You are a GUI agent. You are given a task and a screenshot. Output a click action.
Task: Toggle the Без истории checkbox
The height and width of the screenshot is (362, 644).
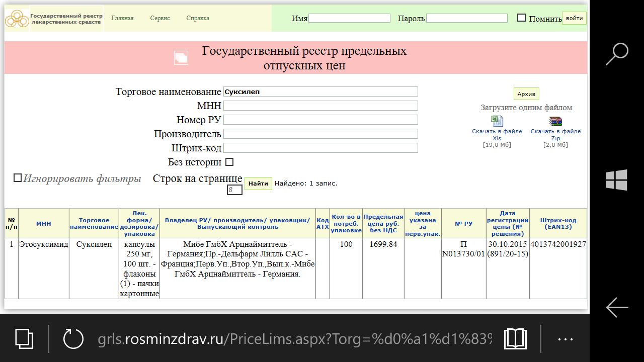[229, 162]
